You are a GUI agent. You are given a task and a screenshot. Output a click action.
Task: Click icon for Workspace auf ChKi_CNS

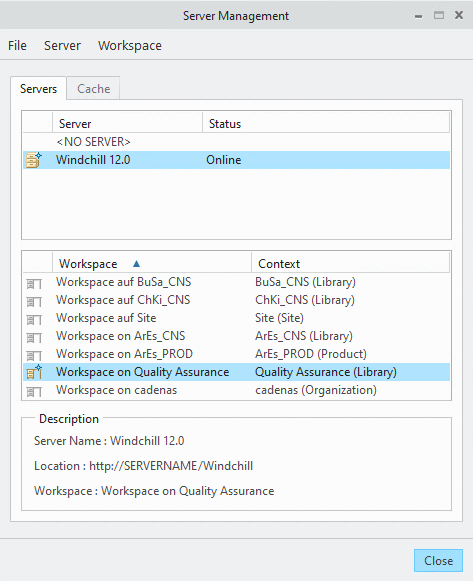tap(34, 301)
